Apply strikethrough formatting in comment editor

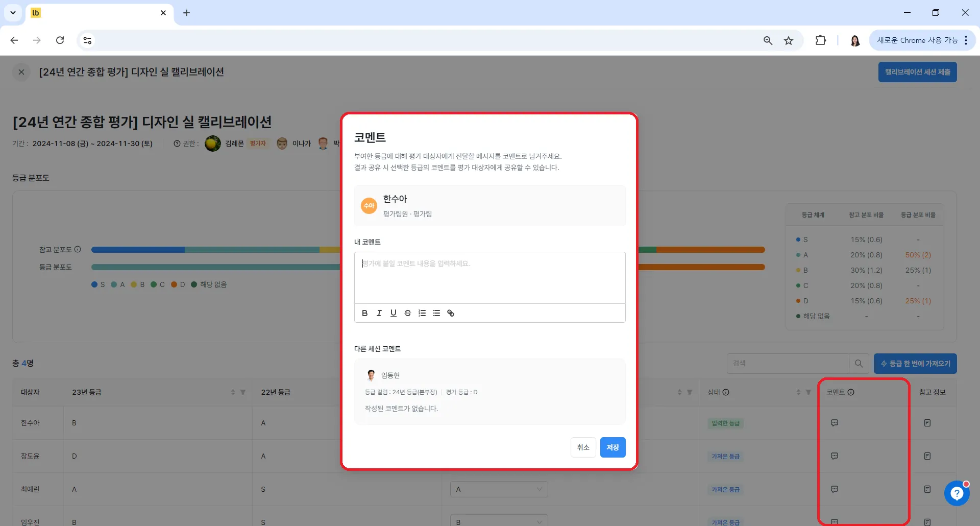coord(407,313)
